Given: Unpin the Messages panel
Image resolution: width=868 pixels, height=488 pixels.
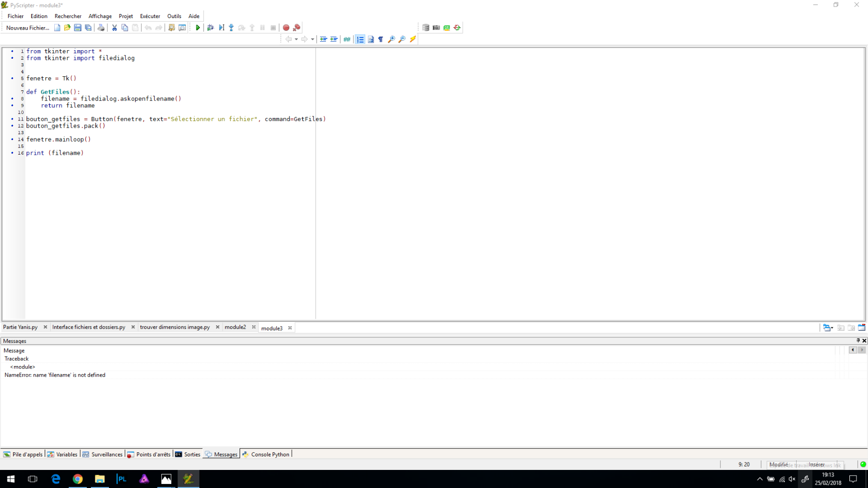Looking at the screenshot, I should [x=857, y=340].
